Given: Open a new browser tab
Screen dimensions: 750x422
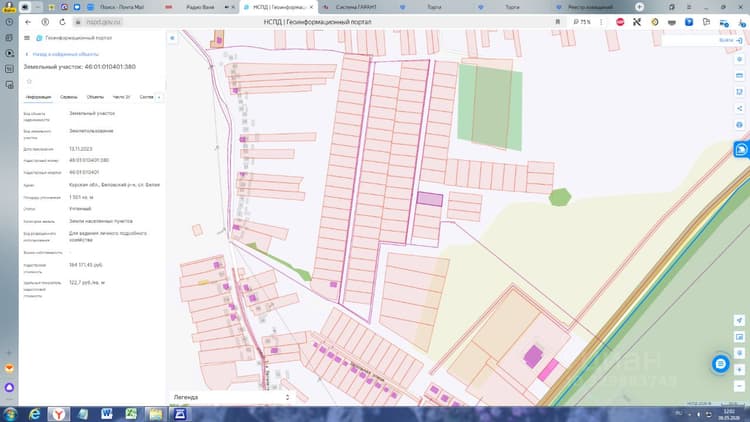Looking at the screenshot, I should (640, 7).
